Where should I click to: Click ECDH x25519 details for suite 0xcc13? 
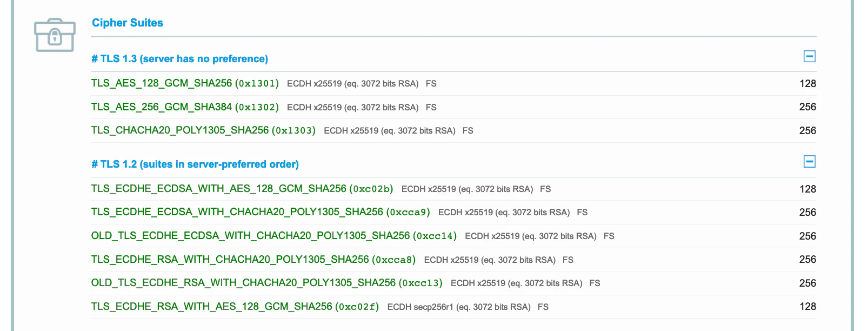coord(517,283)
